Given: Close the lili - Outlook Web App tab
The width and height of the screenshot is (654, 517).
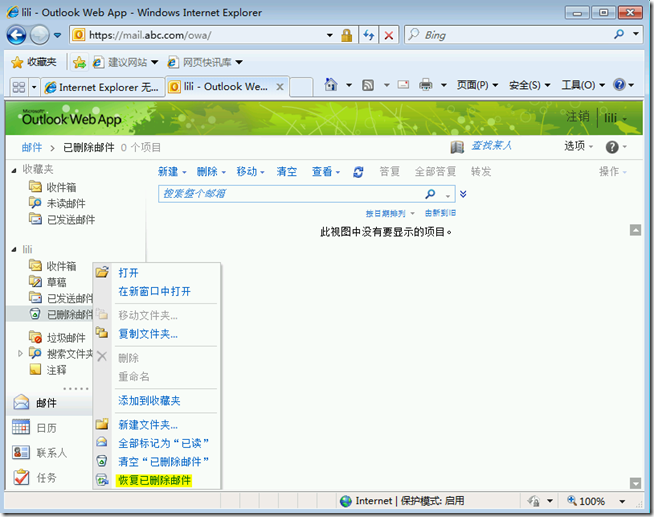Looking at the screenshot, I should [x=280, y=87].
